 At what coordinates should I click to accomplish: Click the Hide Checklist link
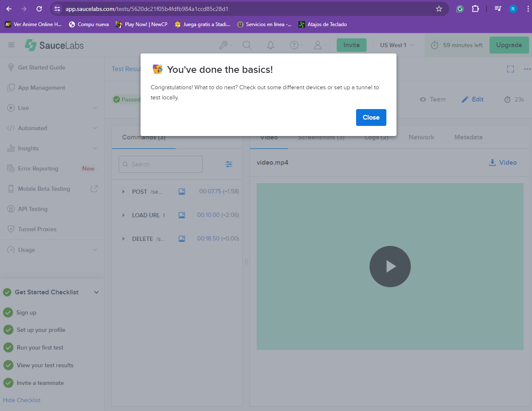pos(22,400)
